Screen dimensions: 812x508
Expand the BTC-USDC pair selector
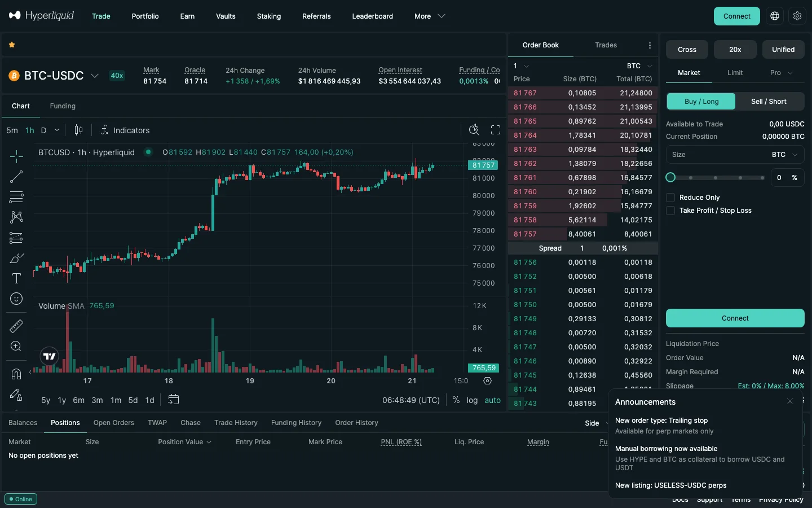[95, 76]
